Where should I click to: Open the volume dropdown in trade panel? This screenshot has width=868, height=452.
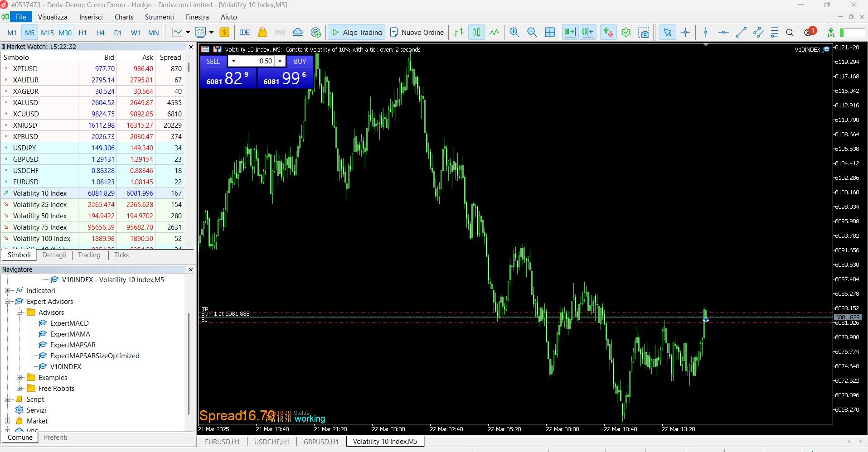[x=234, y=61]
